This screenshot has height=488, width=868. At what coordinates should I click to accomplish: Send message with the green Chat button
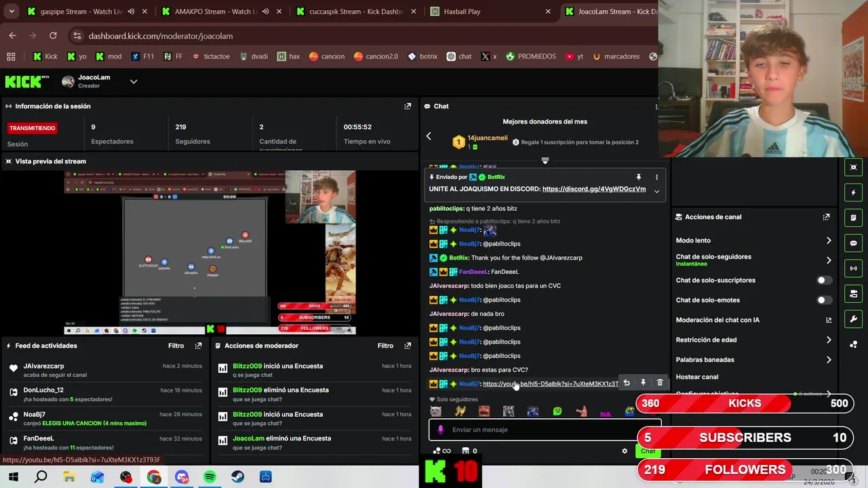point(648,451)
